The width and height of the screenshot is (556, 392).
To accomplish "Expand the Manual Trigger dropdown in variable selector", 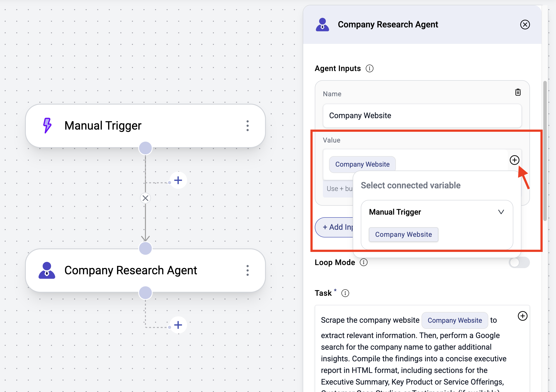I will [501, 212].
